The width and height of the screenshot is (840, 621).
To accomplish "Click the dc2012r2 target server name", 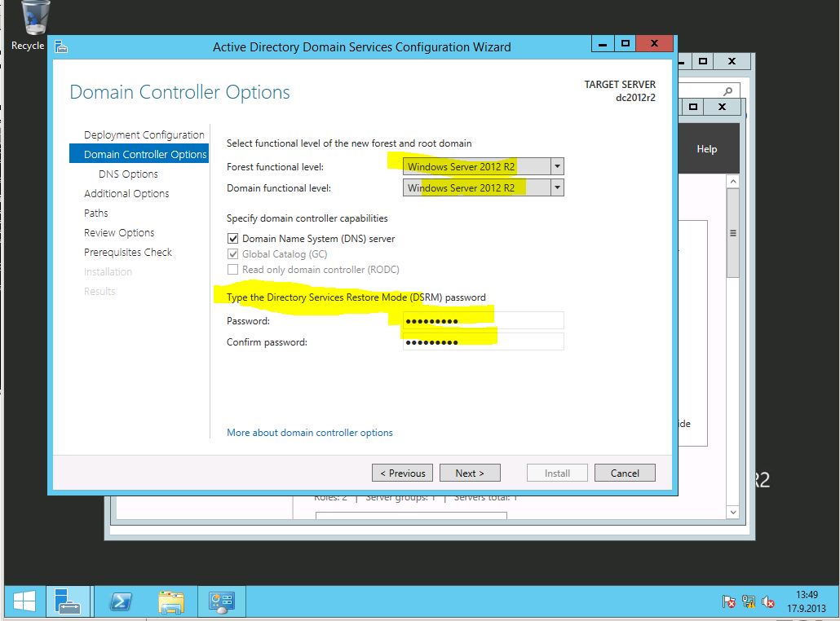I will point(635,98).
